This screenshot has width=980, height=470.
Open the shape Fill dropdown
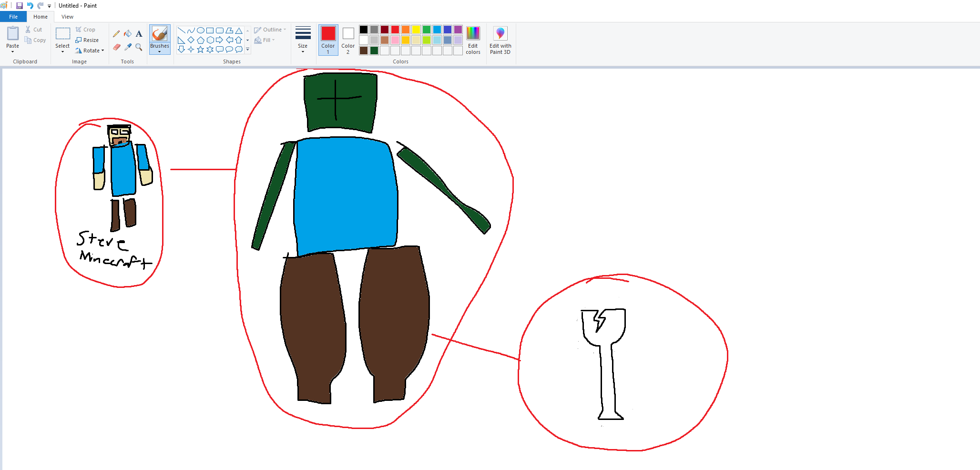coord(265,40)
